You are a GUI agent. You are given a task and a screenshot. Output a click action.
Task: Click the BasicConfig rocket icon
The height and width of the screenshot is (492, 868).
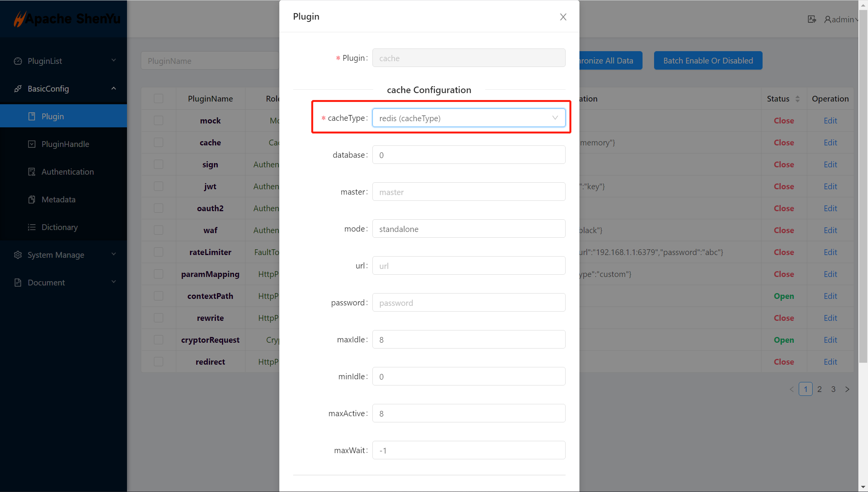point(18,89)
